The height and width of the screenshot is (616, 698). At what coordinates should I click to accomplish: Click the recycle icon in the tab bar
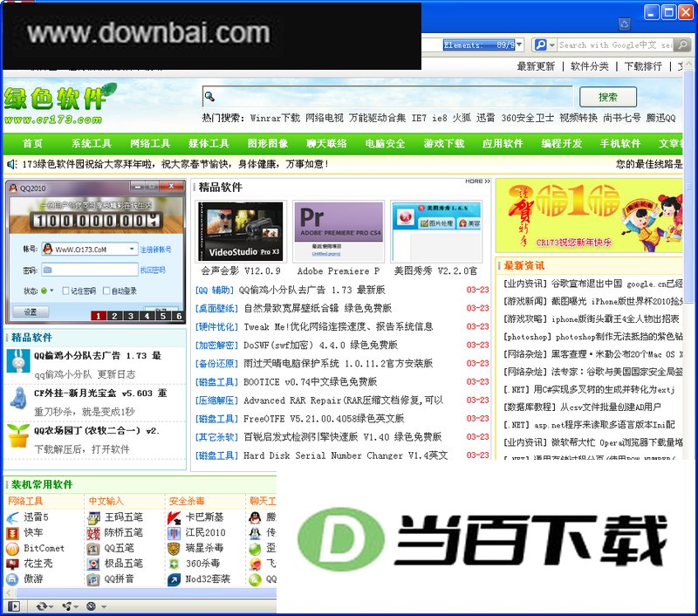tap(625, 24)
